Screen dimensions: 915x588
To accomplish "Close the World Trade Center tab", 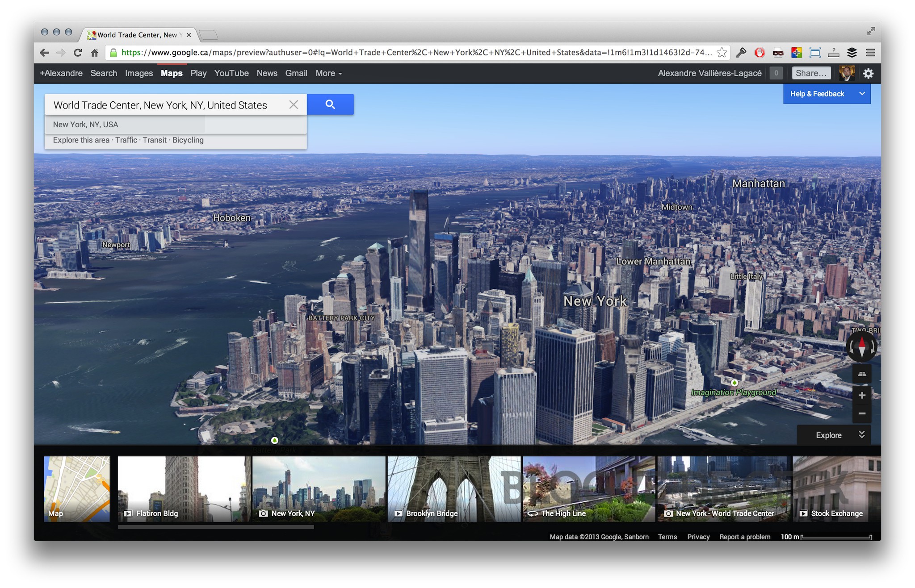I will [189, 35].
